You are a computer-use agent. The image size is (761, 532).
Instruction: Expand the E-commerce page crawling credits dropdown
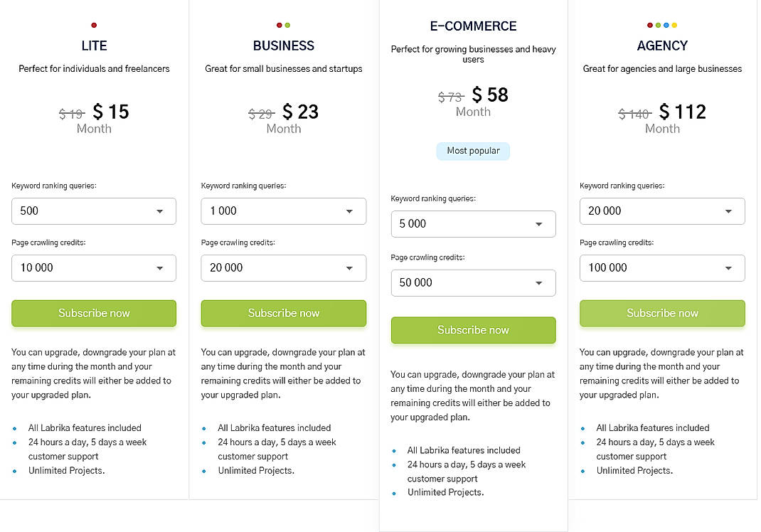473,282
